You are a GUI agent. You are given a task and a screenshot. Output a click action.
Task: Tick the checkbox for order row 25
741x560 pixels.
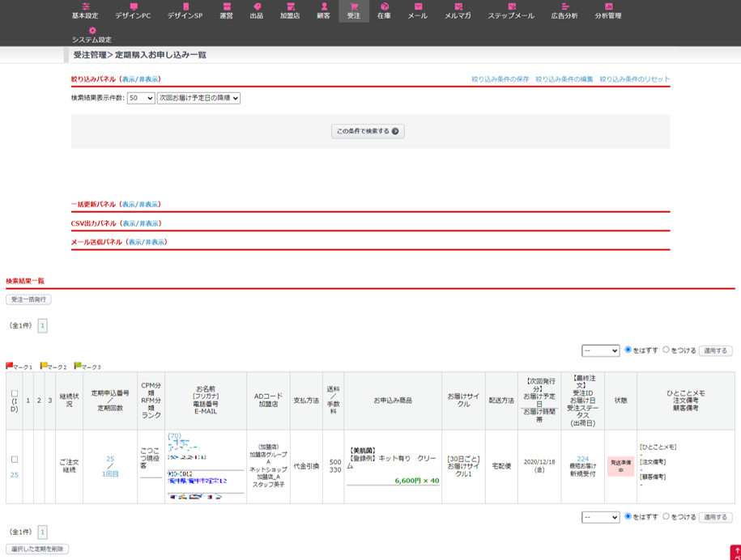point(14,460)
